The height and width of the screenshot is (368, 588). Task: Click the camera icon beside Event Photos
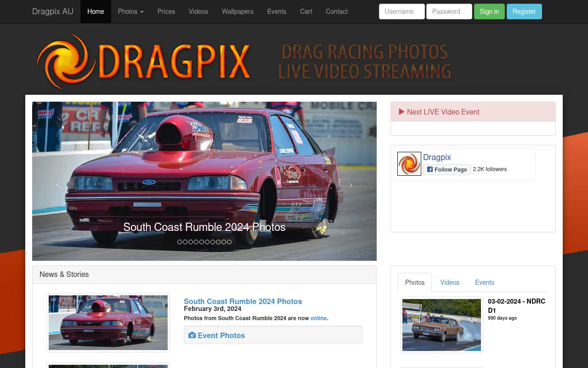point(192,335)
